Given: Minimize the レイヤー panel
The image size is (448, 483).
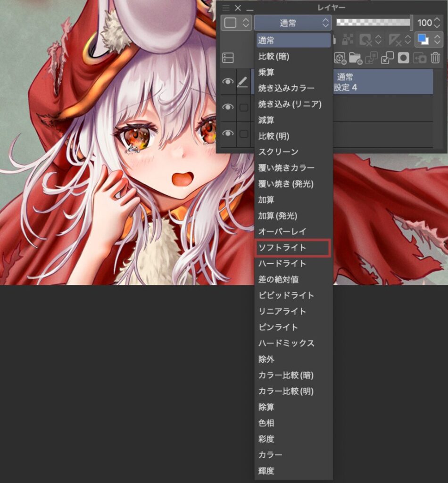Looking at the screenshot, I should (x=250, y=10).
